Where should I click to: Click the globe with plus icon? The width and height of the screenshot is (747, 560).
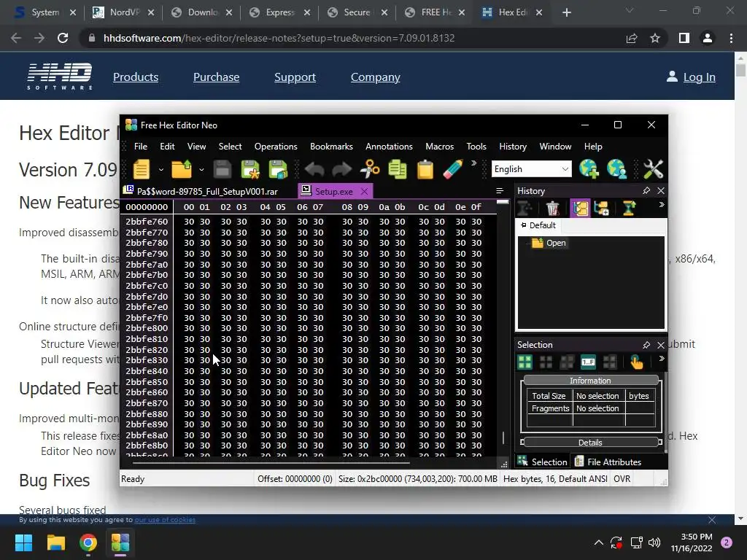point(589,169)
